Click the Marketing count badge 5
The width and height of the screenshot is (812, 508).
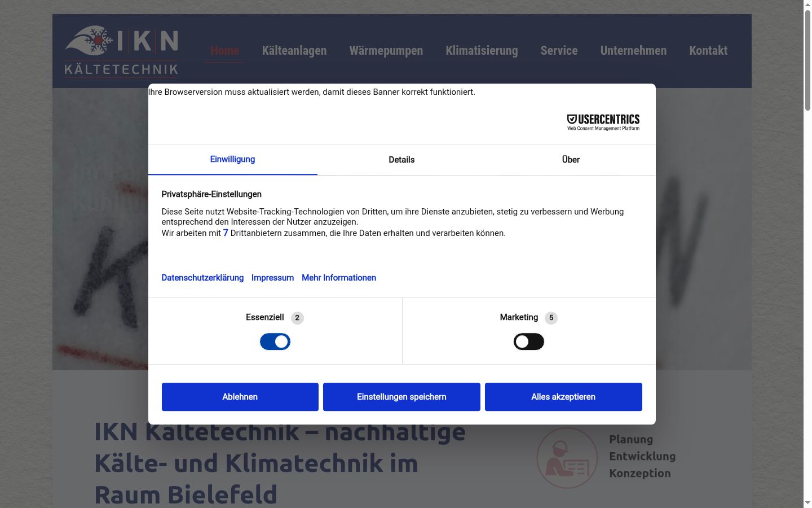(x=551, y=318)
